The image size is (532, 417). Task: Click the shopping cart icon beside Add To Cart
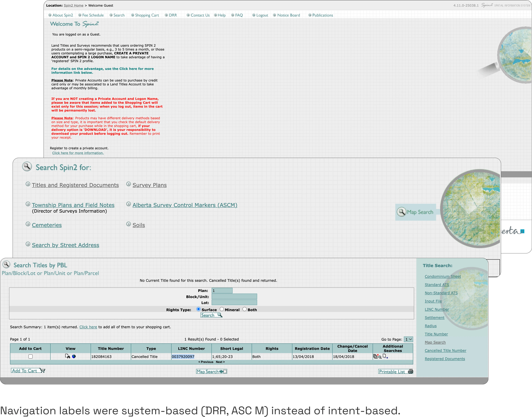[x=43, y=371]
